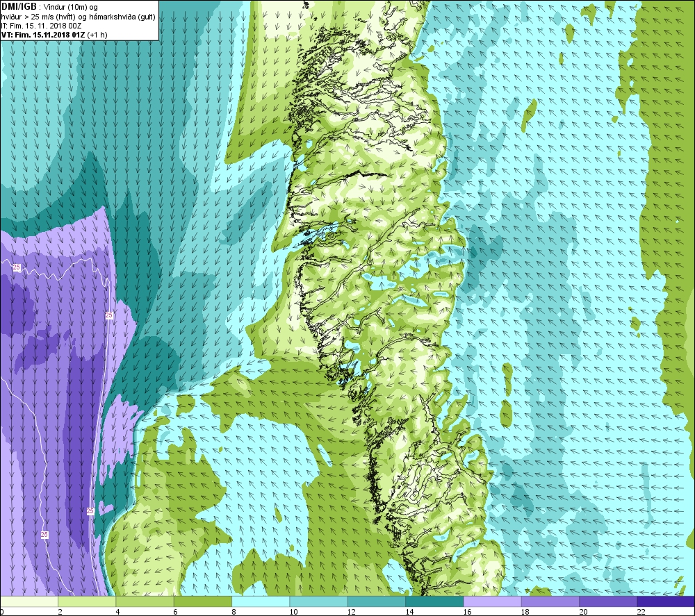Click the '(+1 h)' forecast offset text
Screen dimensions: 695x616
(97, 35)
